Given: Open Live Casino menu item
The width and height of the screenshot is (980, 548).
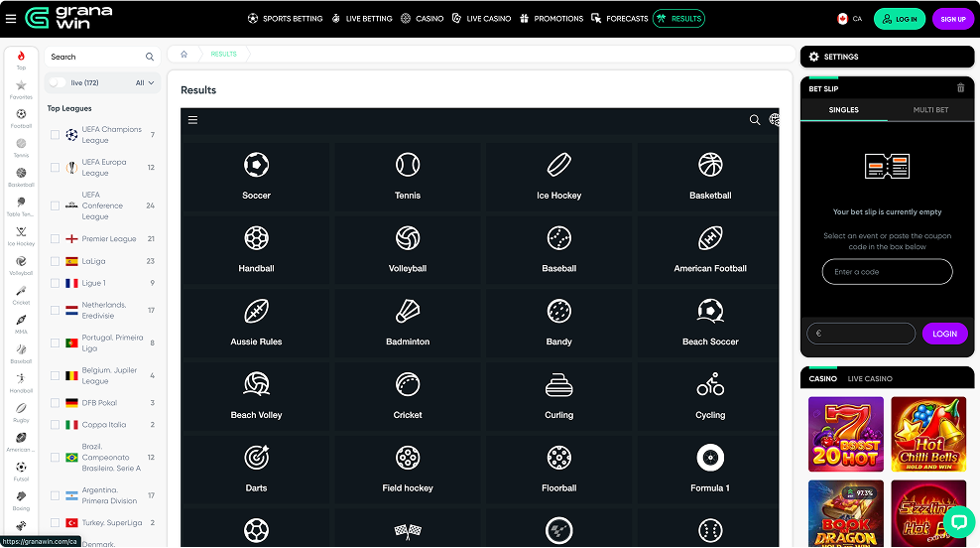Looking at the screenshot, I should pyautogui.click(x=481, y=19).
